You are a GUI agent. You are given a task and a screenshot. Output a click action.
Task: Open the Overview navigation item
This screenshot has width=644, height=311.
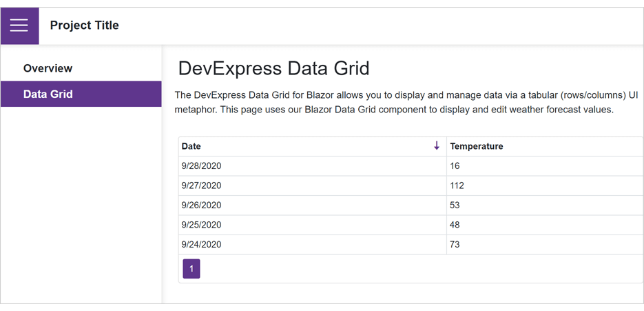(x=48, y=68)
